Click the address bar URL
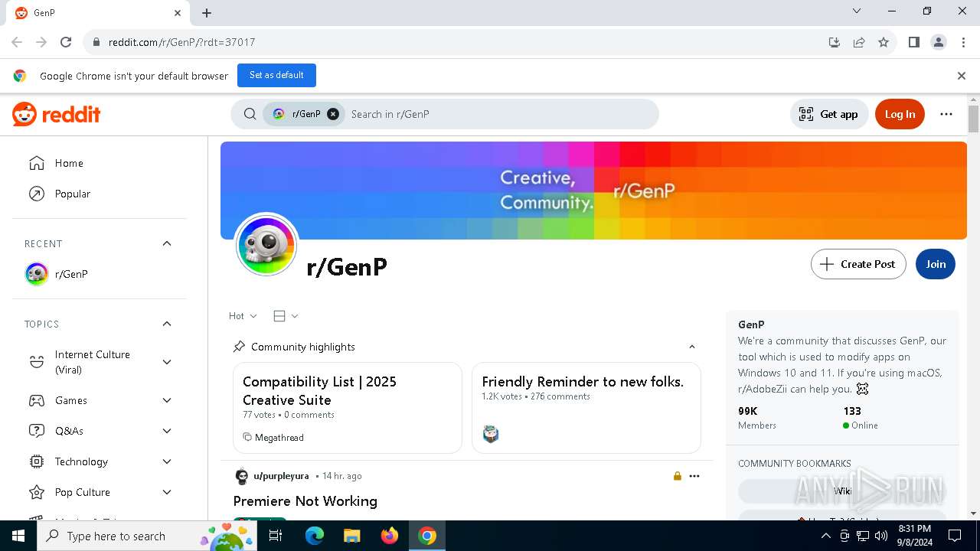 181,42
